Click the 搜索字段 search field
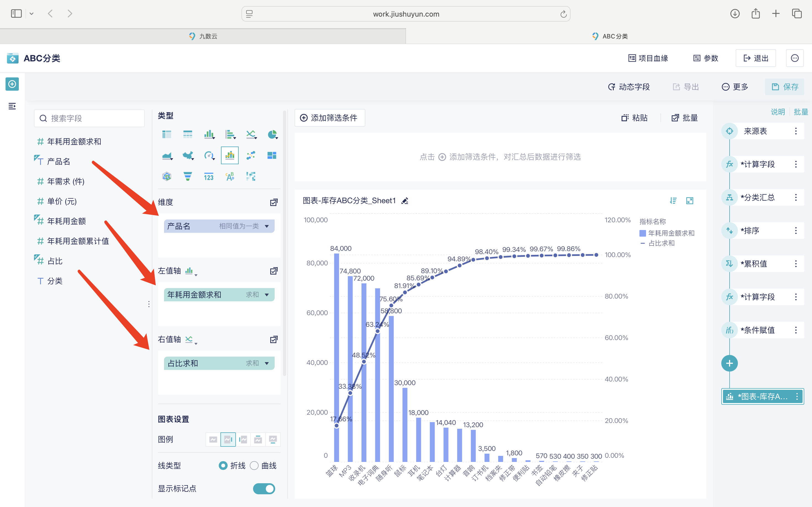The image size is (812, 507). 89,118
